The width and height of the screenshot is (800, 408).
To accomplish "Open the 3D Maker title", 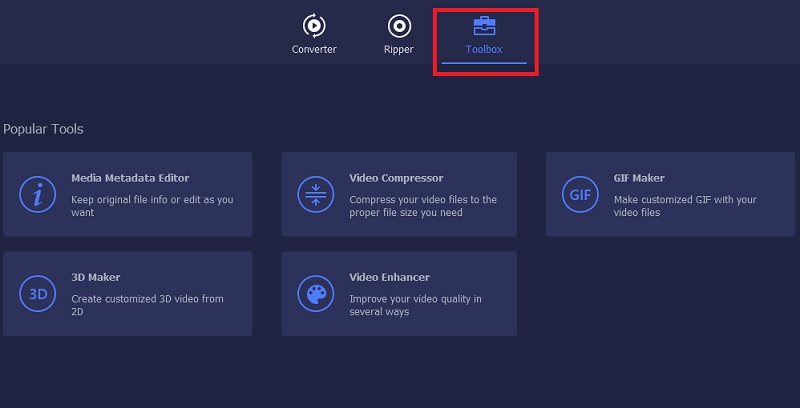I will [95, 277].
